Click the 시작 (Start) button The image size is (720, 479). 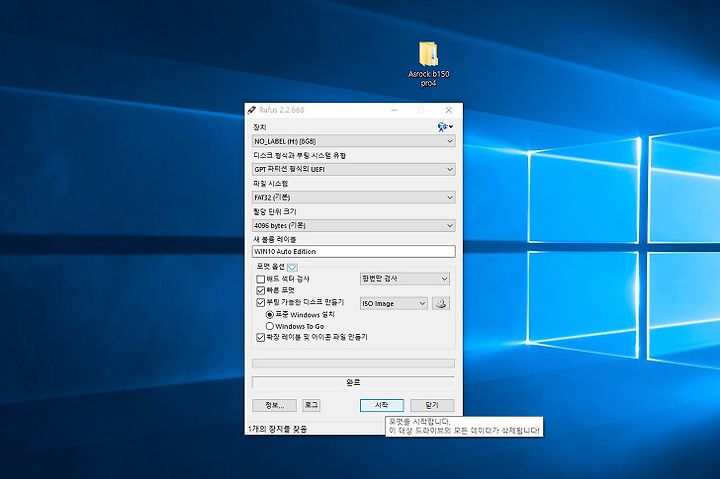[382, 406]
